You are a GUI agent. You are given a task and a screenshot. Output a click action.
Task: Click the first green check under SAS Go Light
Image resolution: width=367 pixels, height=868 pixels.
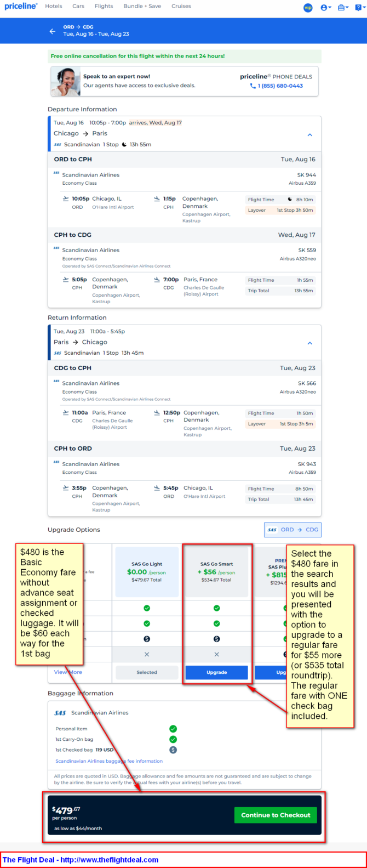(x=147, y=608)
